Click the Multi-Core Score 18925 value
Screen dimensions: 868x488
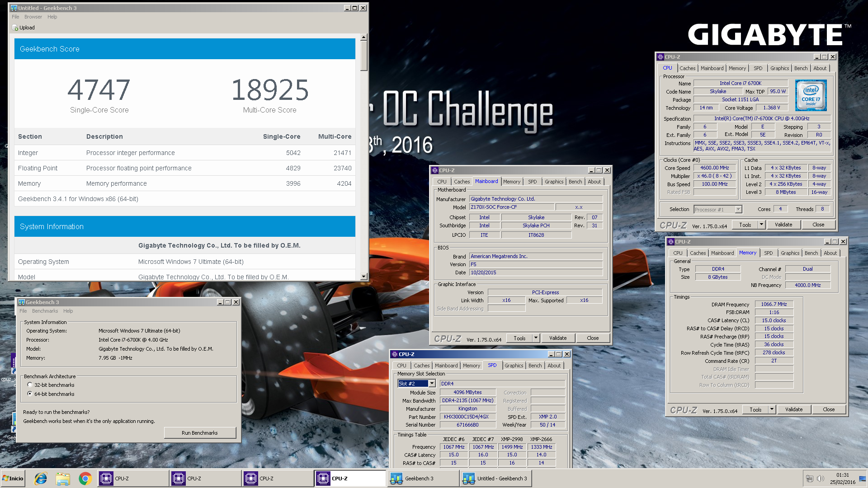269,90
